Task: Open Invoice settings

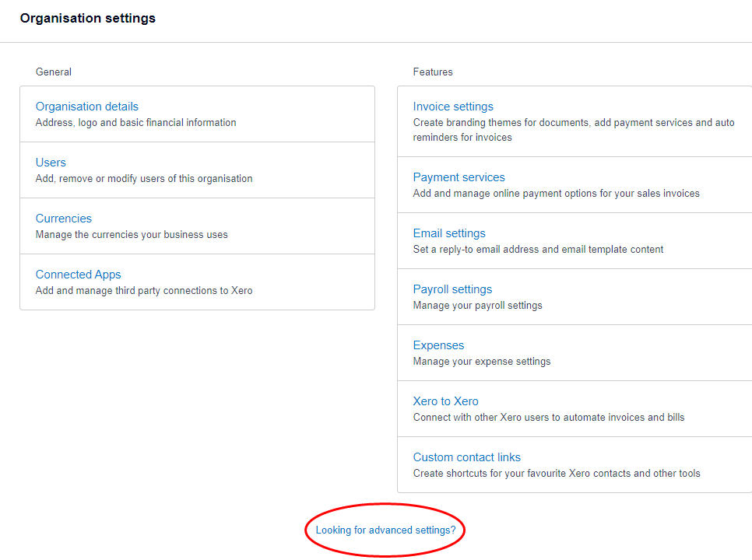Action: click(x=453, y=107)
